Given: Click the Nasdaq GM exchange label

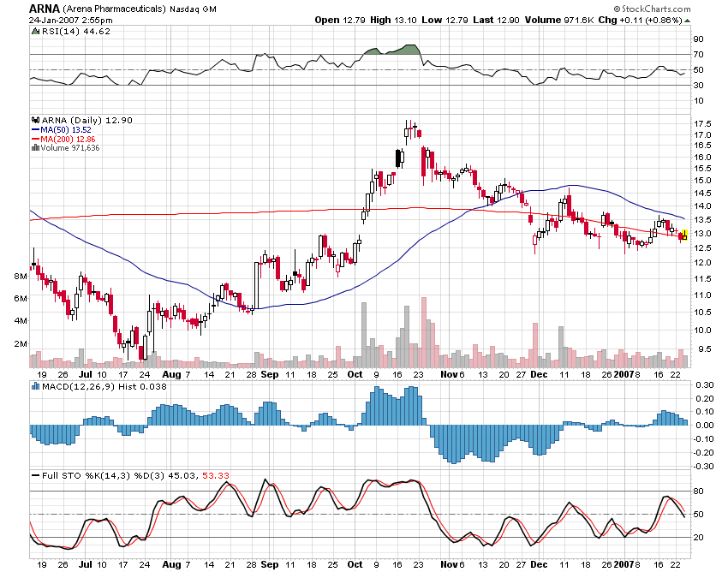Looking at the screenshot, I should 194,9.
